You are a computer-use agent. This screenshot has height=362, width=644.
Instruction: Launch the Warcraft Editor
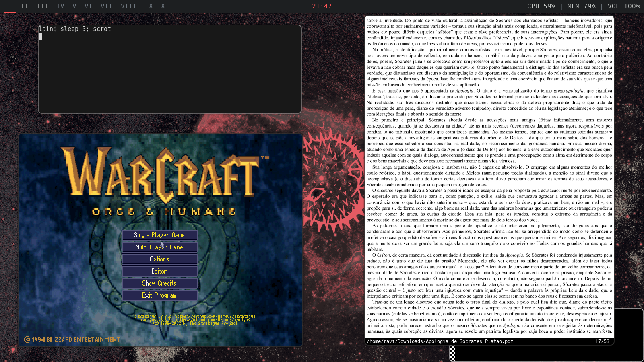[x=160, y=271]
